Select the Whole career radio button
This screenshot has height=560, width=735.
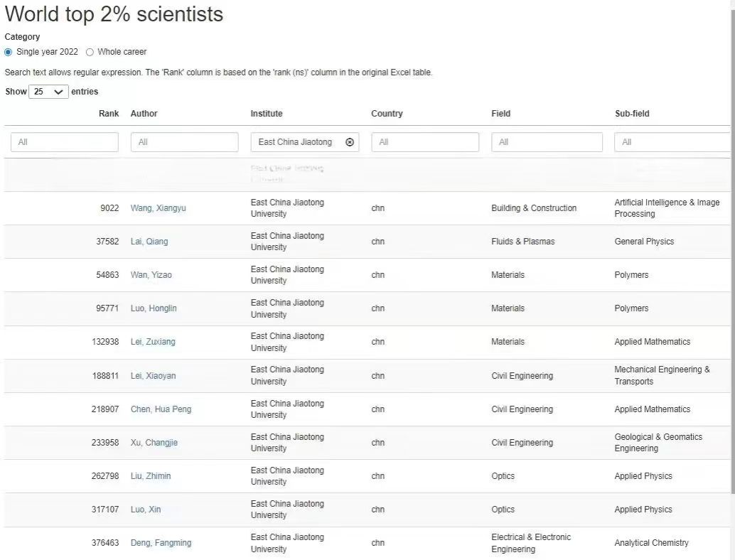coord(90,52)
